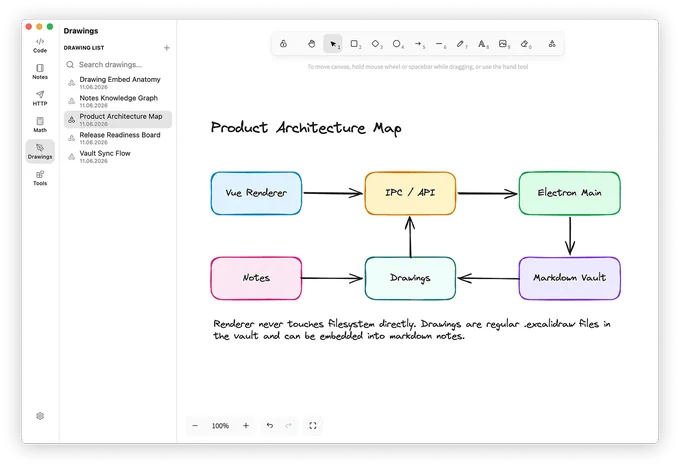Open the Notes section in sidebar
The width and height of the screenshot is (680, 467).
coord(40,72)
